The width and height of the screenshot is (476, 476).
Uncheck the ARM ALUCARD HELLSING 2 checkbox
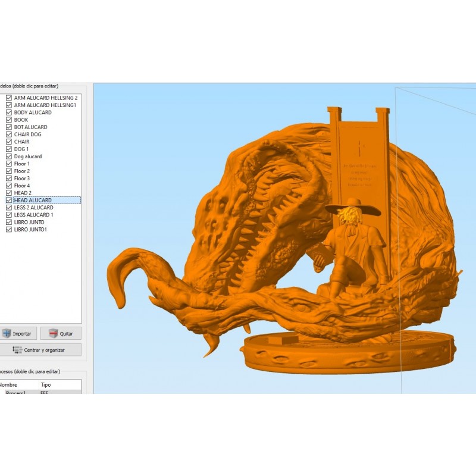[x=8, y=98]
